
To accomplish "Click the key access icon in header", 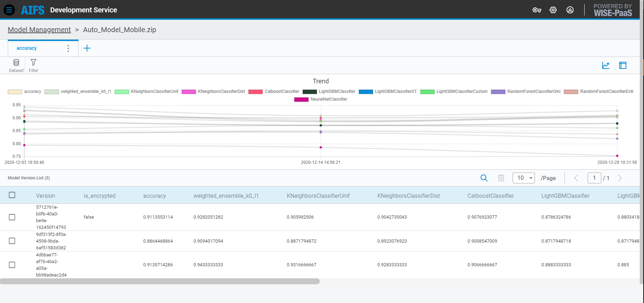I will point(536,10).
